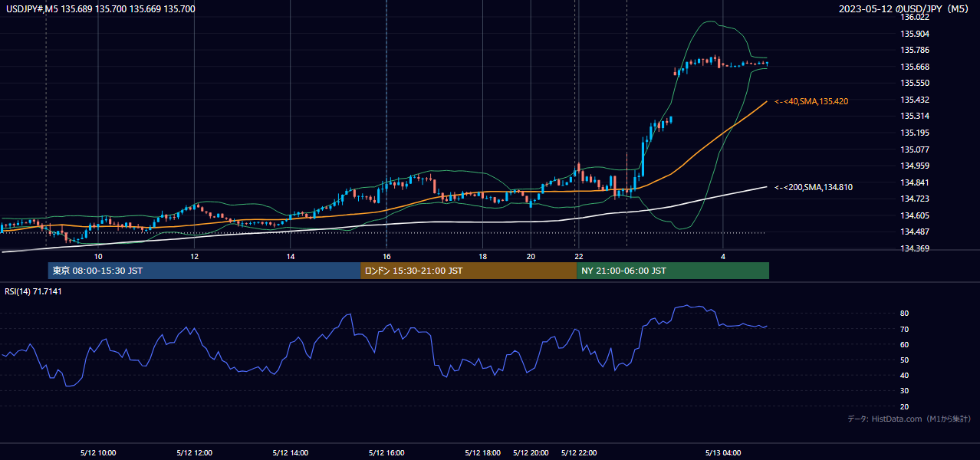Select the Tokyo 08:00-15:30 JST session bar
Image resolution: width=980 pixels, height=460 pixels.
(x=204, y=271)
